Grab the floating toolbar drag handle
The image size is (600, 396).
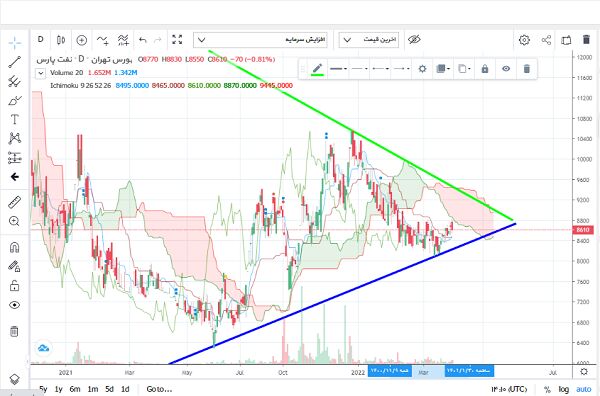coord(303,69)
